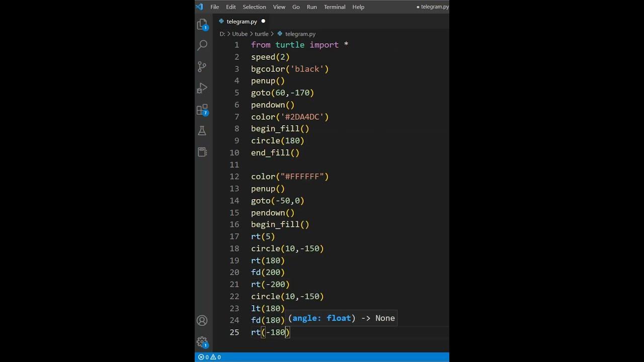Viewport: 644px width, 362px height.
Task: Open the Source Control view icon
Action: [202, 66]
